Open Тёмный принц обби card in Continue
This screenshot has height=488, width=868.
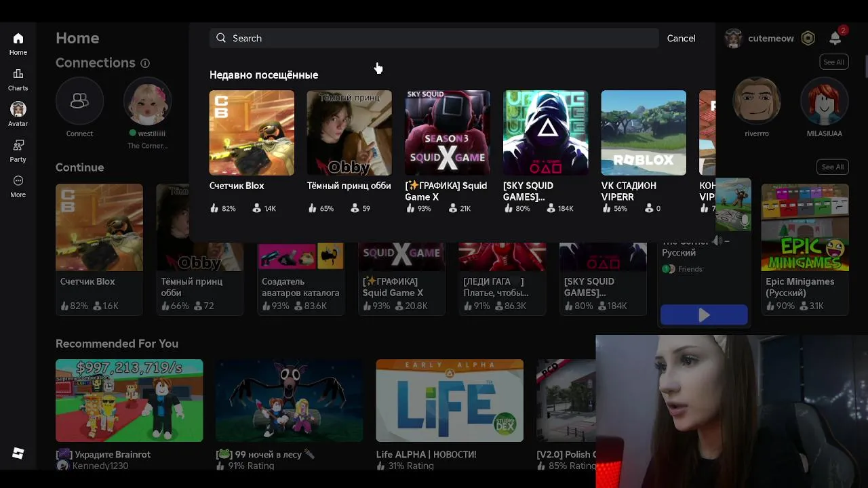coord(199,249)
